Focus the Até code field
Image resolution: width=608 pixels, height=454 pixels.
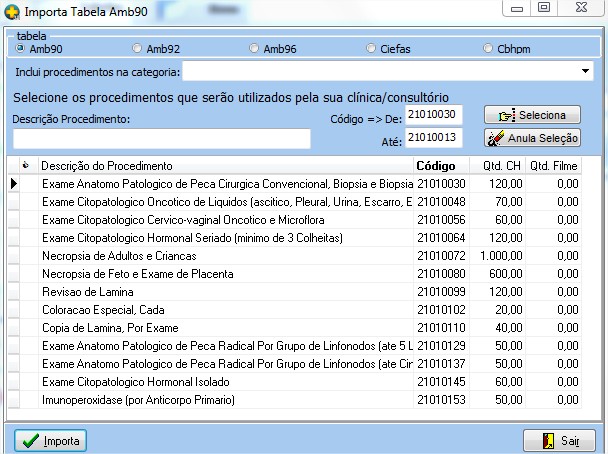click(435, 138)
